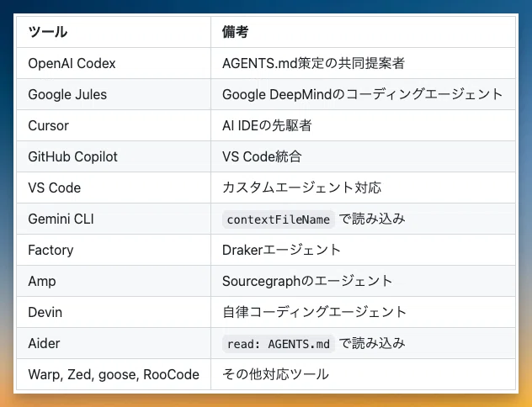Click the その他対応ツール note

(x=275, y=374)
